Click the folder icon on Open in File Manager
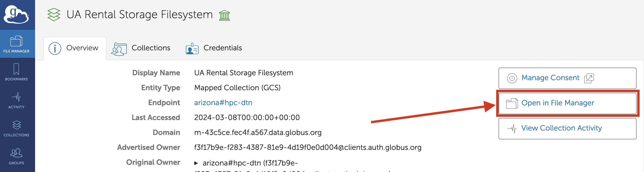 pos(512,103)
